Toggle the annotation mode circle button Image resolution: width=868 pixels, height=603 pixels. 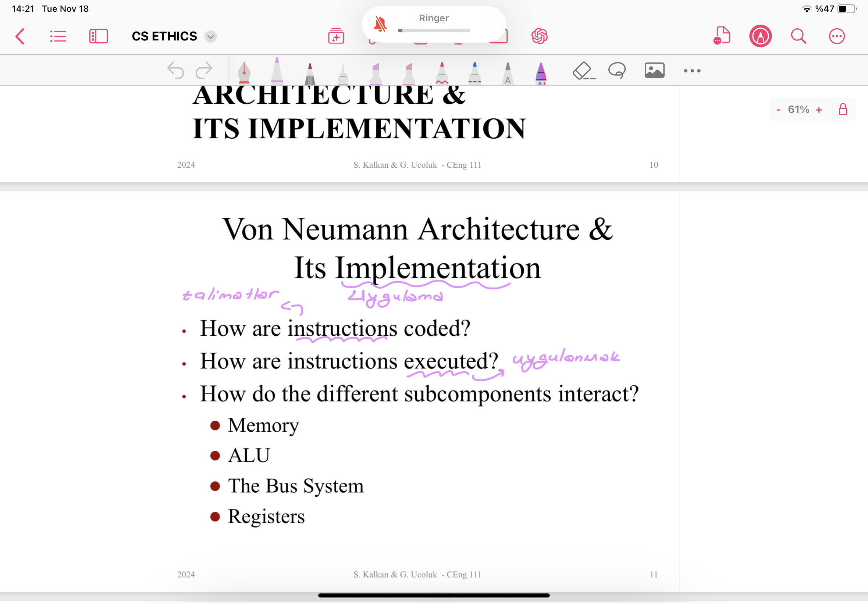pyautogui.click(x=760, y=36)
